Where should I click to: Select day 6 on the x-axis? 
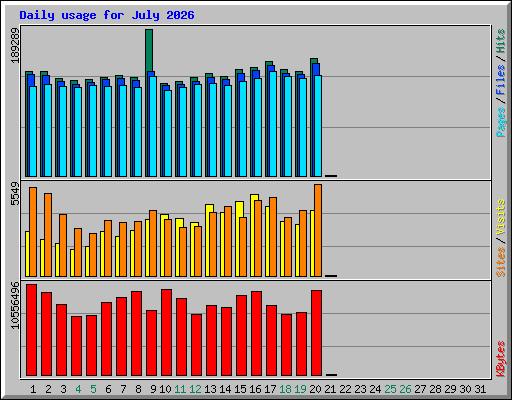108,389
